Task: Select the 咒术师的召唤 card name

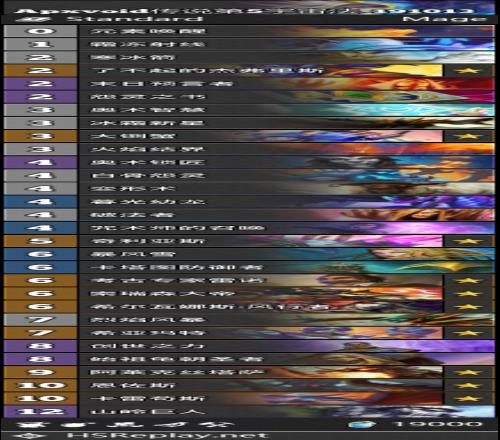Action: coord(178,228)
